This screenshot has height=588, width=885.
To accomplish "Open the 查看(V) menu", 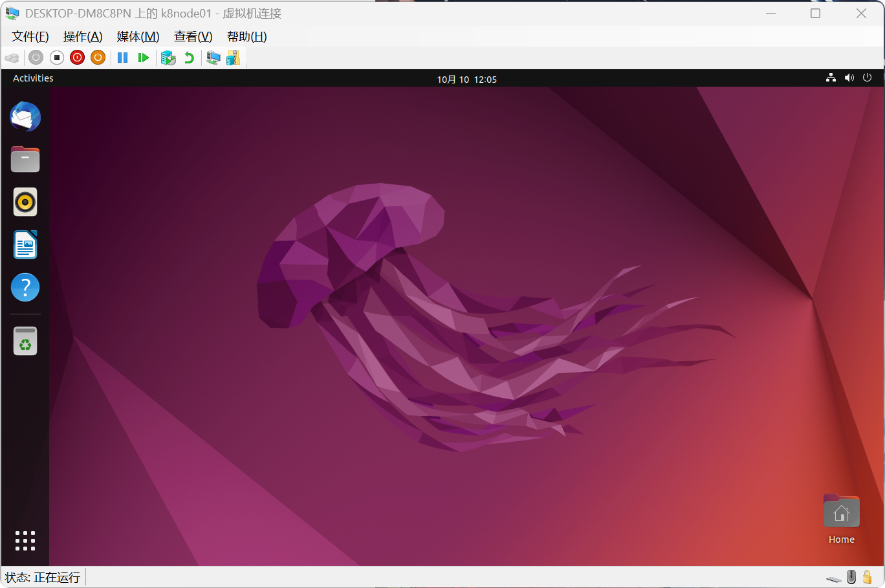I will click(x=193, y=36).
